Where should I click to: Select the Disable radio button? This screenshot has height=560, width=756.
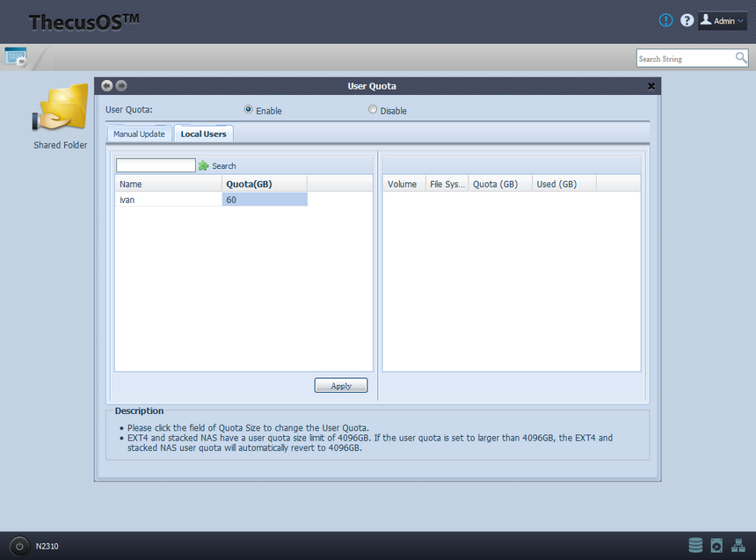coord(373,110)
